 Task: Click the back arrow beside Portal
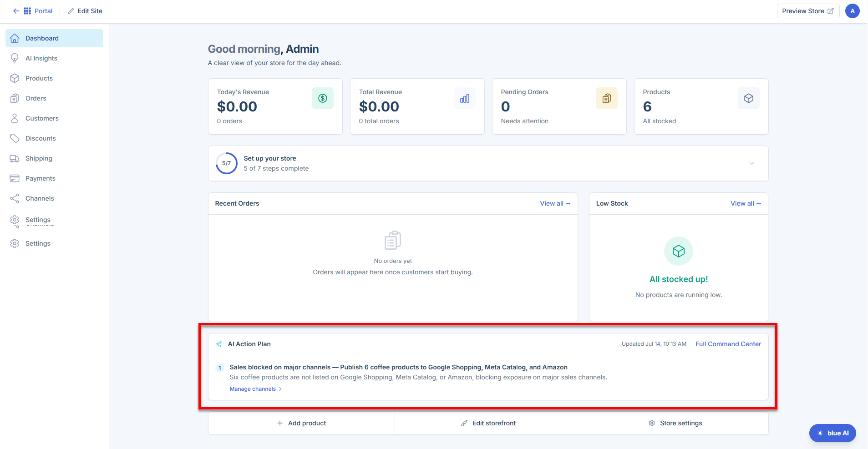(x=16, y=11)
